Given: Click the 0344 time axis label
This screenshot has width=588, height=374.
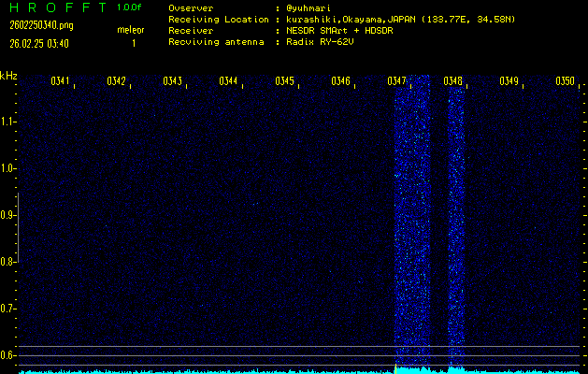Looking at the screenshot, I should (228, 80).
